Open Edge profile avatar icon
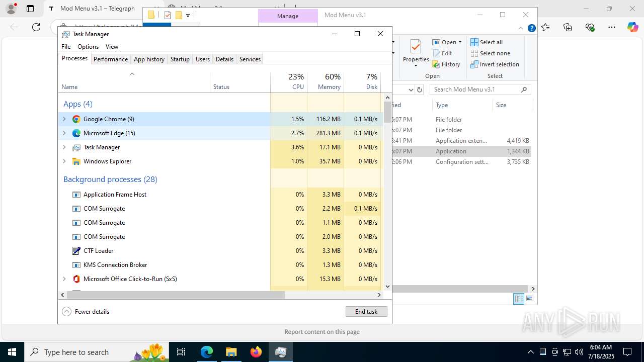Image resolution: width=644 pixels, height=362 pixels. coord(11,9)
